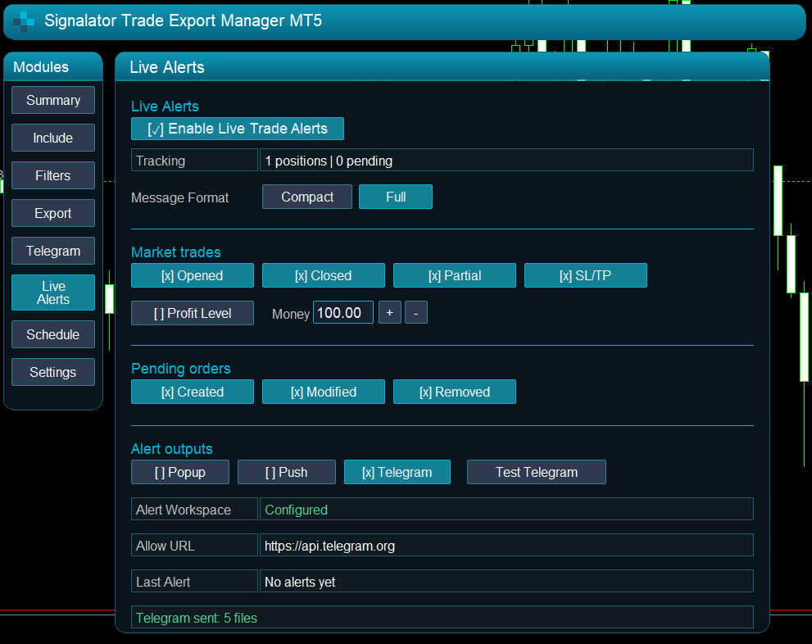Image resolution: width=812 pixels, height=644 pixels.
Task: Click the Allow URL https://api.telegram.org field
Action: [x=506, y=546]
